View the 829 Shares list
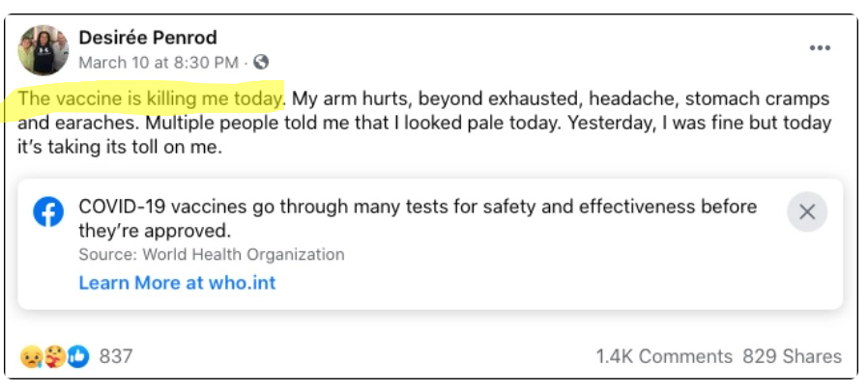The width and height of the screenshot is (868, 391). click(x=792, y=356)
